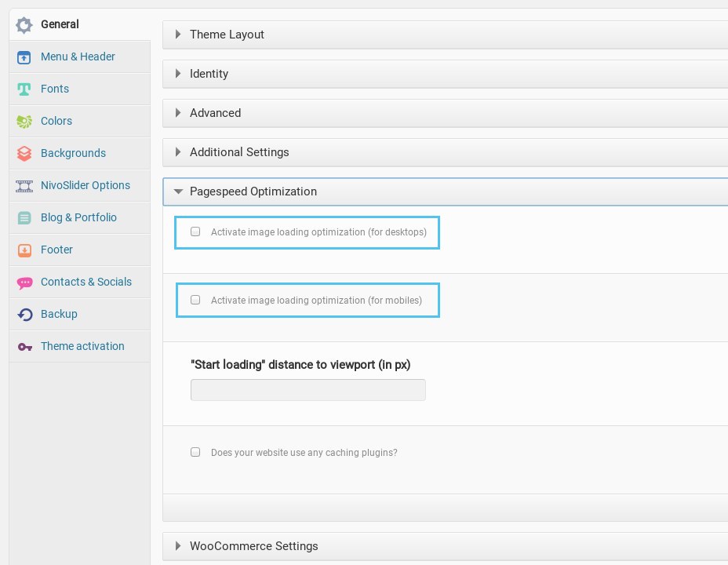Expand the WooCommerce Settings section
Image resolution: width=728 pixels, height=565 pixels.
[253, 546]
